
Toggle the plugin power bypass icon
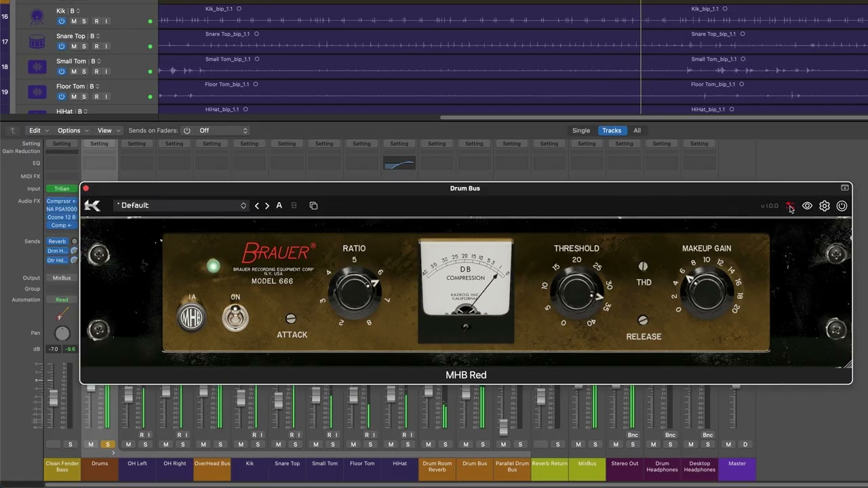(x=842, y=206)
